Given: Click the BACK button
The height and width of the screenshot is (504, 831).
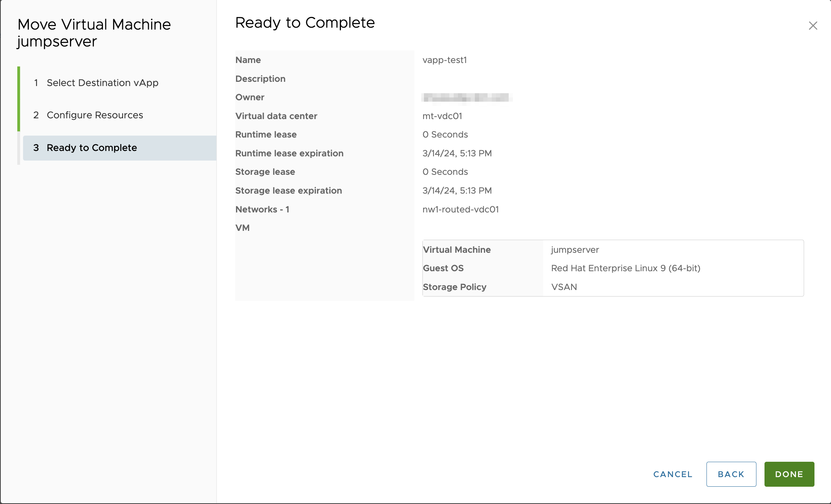Looking at the screenshot, I should 731,474.
